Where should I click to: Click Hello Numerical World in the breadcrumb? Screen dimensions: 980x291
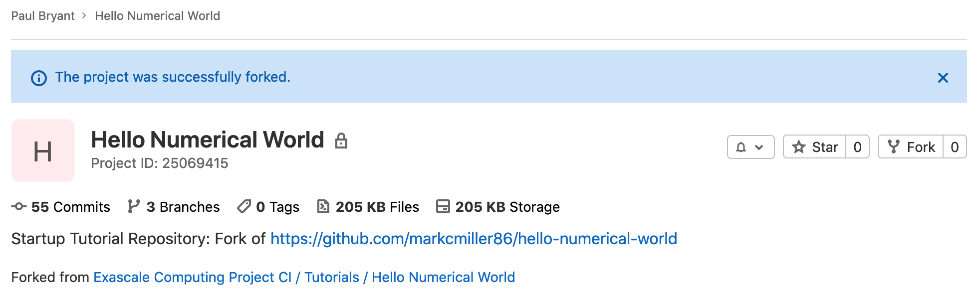[157, 16]
